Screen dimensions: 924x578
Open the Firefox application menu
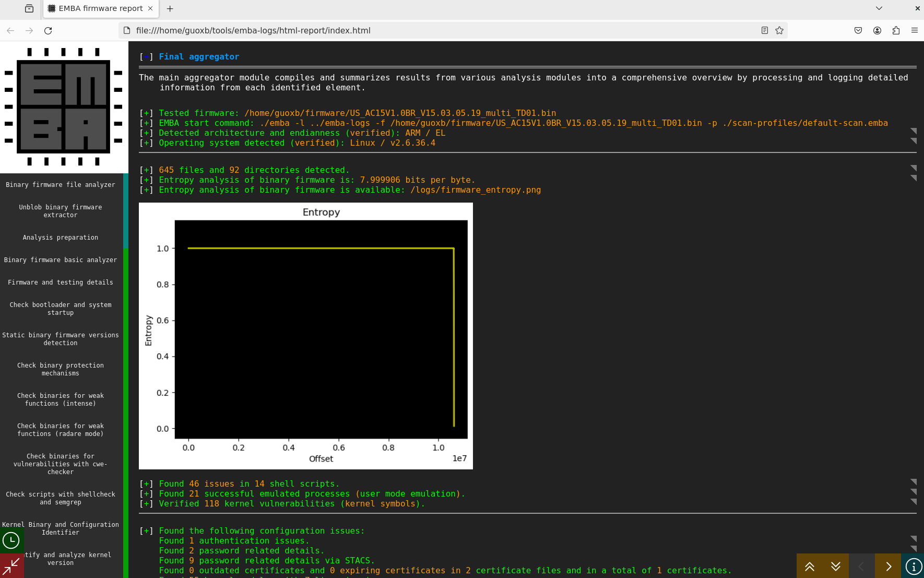pos(915,30)
